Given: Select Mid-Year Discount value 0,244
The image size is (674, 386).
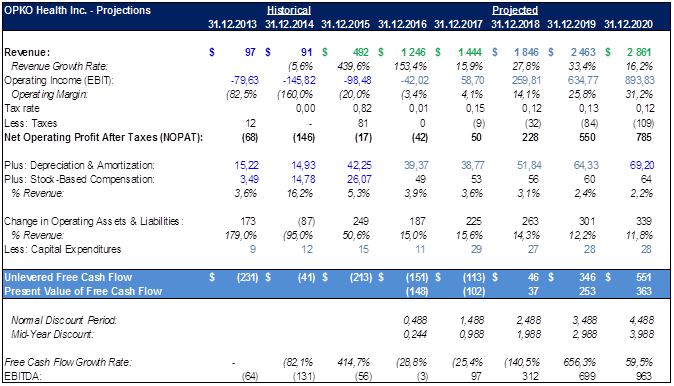Looking at the screenshot, I should [415, 334].
